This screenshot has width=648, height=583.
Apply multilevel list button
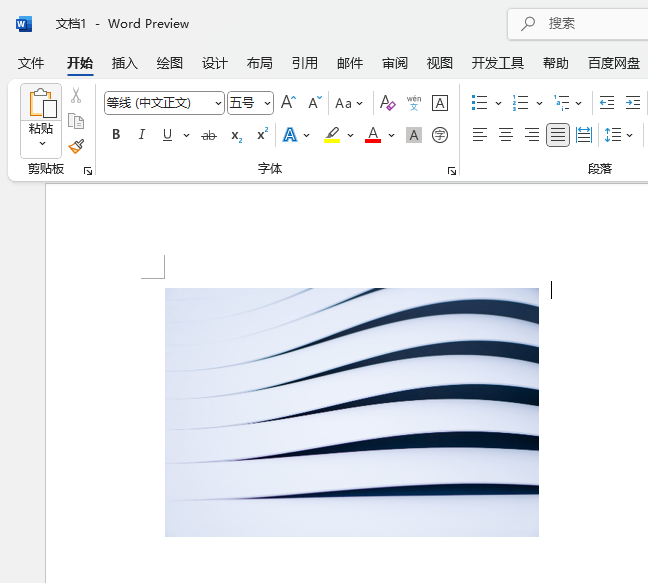562,102
